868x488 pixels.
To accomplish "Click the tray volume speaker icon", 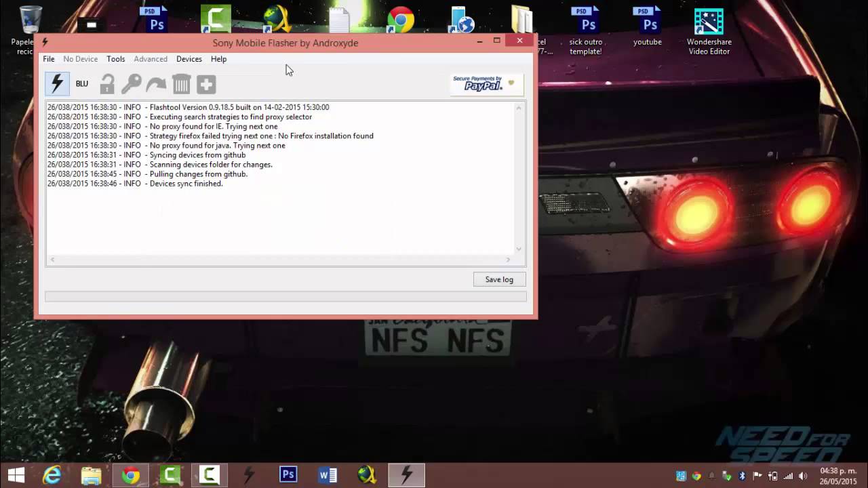I will point(803,476).
